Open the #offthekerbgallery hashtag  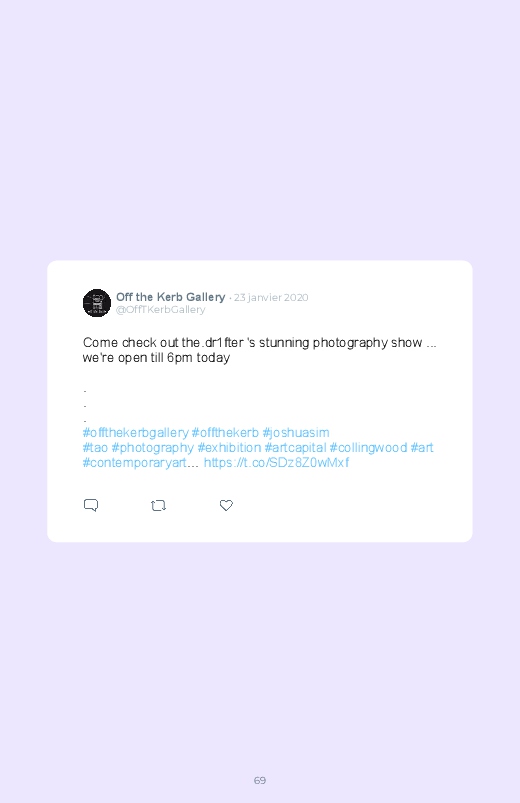point(136,433)
